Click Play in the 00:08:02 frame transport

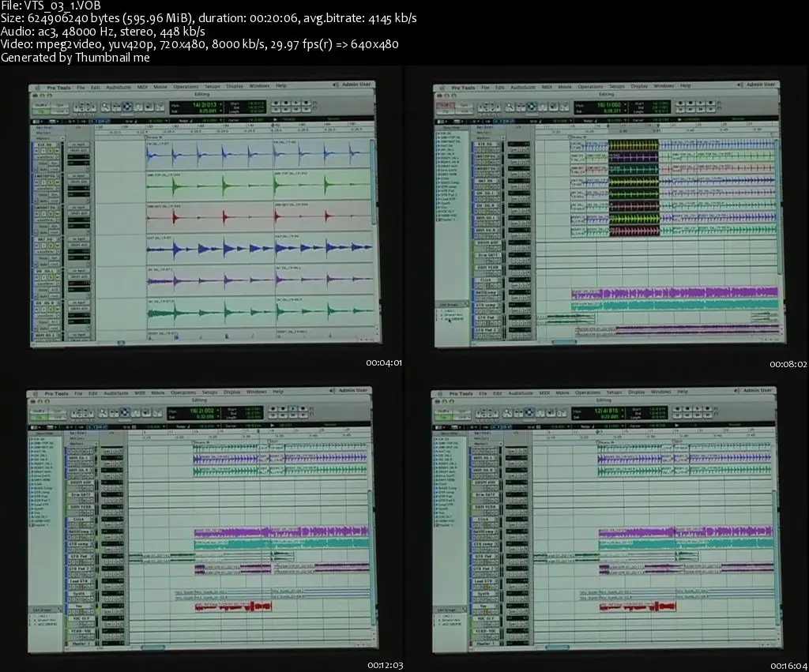701,103
